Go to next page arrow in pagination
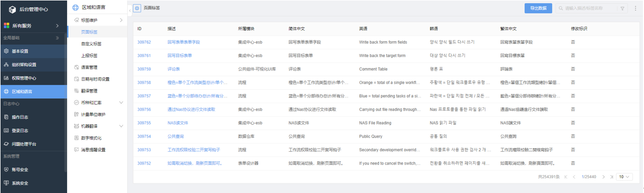Screen dimensions: 644x193 click(604, 177)
